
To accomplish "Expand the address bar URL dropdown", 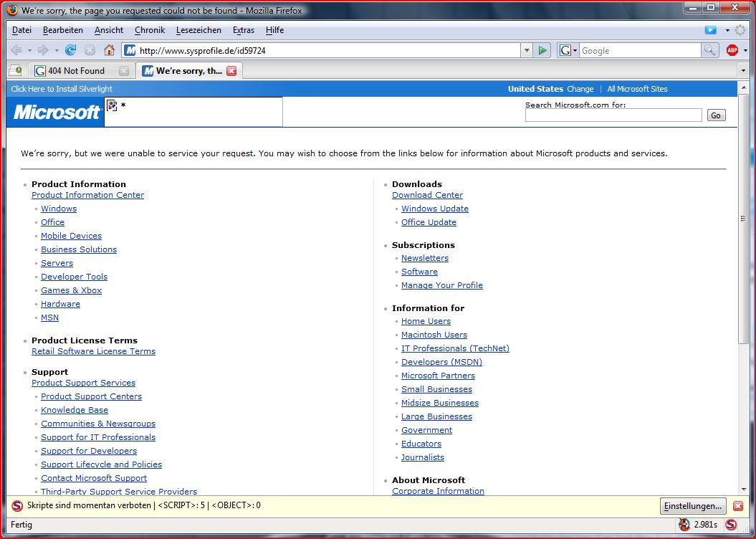I will tap(527, 51).
